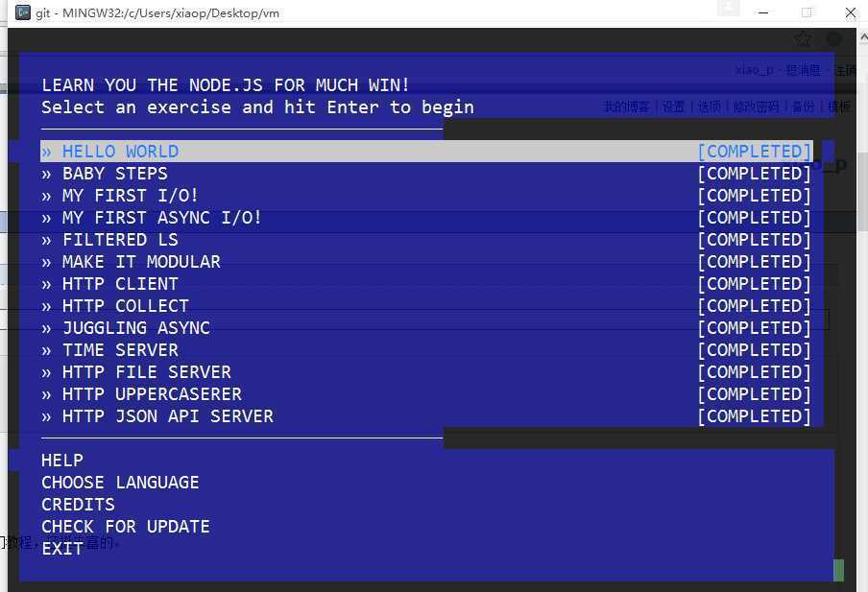Screen dimensions: 868x592
Task: Choose the HTTP UPPERCASERER exercise
Action: click(426, 394)
